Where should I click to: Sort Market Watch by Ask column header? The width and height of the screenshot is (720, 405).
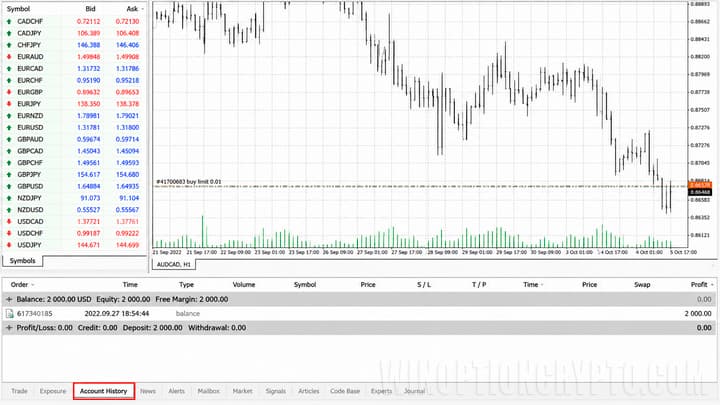[132, 9]
